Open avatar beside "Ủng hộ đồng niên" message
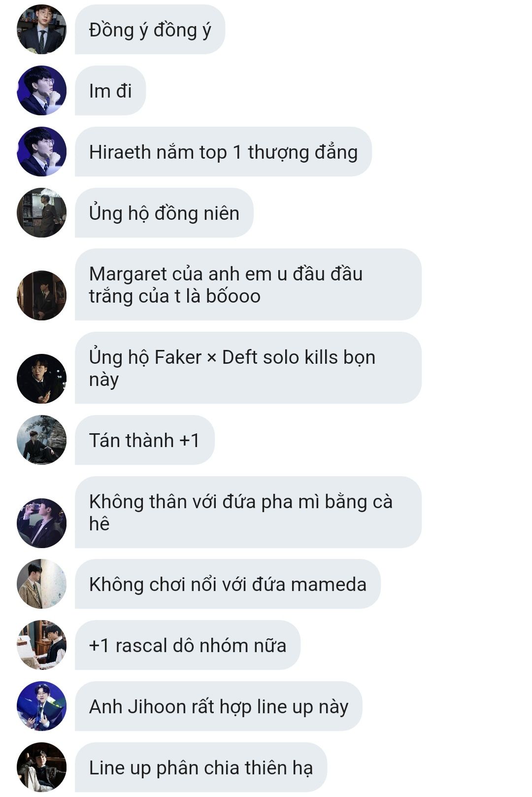Image resolution: width=532 pixels, height=797 pixels. [x=41, y=212]
